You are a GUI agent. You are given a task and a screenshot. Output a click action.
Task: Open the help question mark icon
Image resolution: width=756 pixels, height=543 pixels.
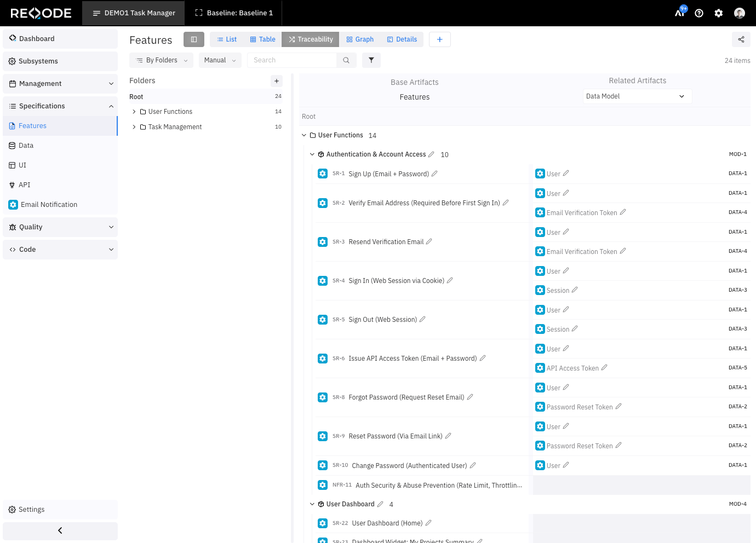tap(699, 13)
